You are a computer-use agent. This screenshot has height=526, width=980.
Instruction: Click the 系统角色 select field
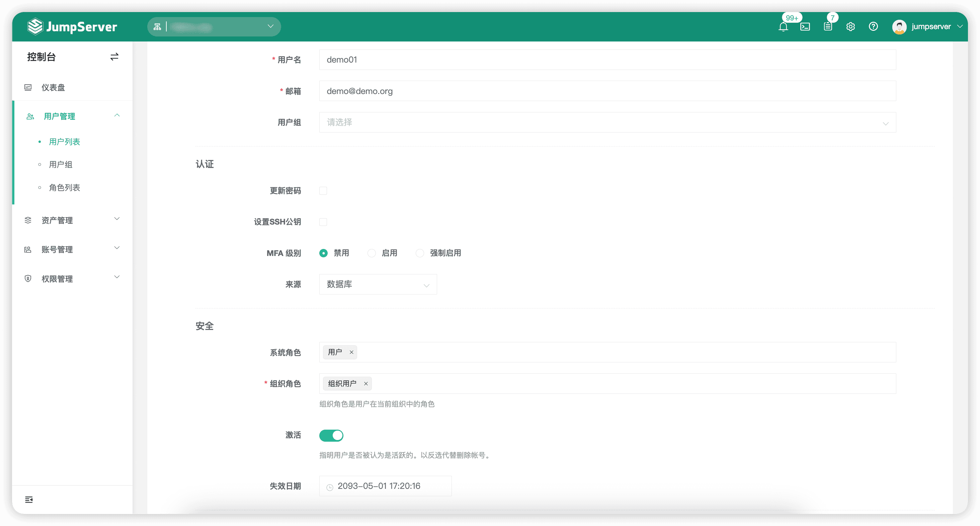tap(607, 352)
